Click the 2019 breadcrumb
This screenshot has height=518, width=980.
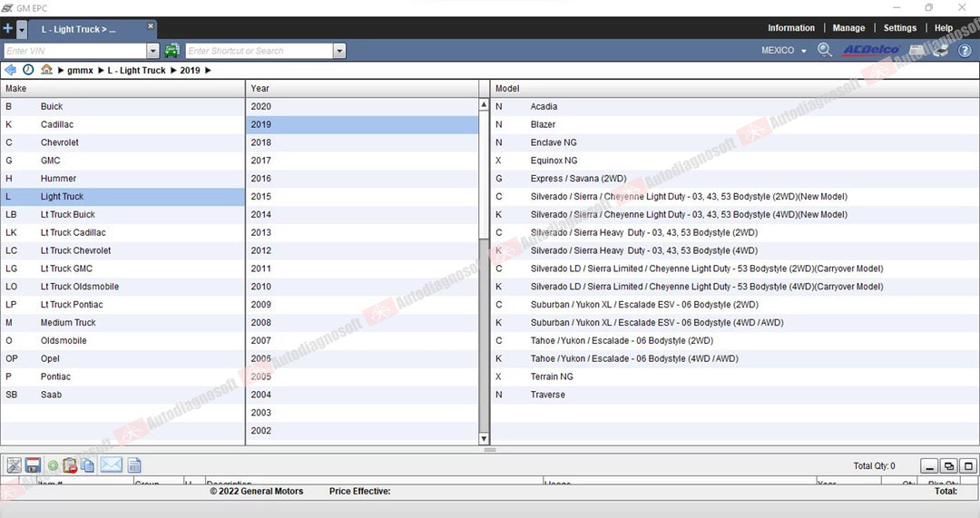190,71
